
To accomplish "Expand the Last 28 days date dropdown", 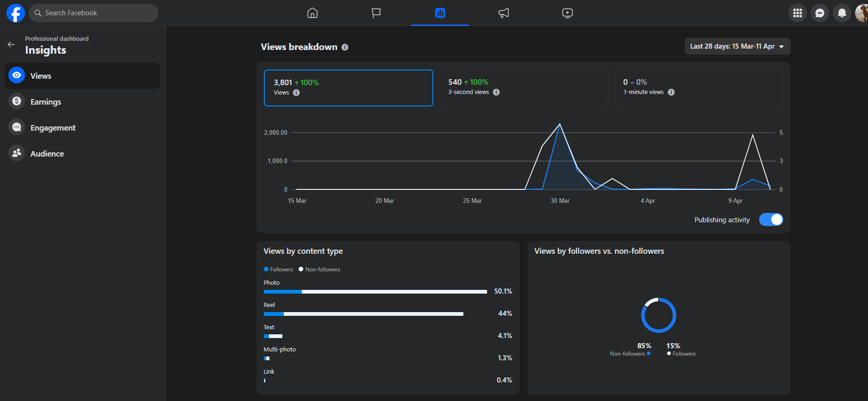I will (737, 46).
